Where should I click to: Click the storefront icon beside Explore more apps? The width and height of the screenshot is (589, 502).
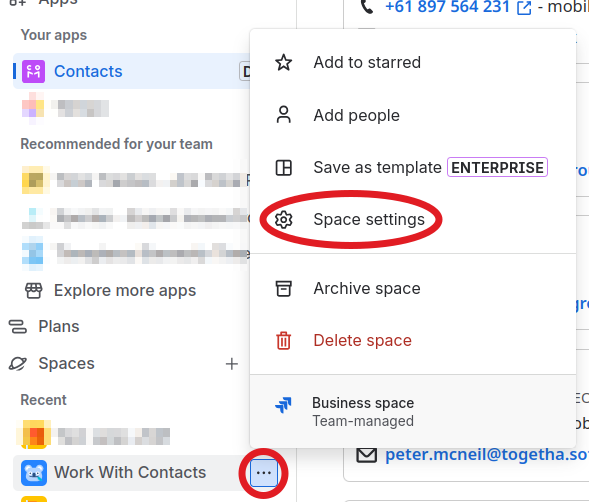point(34,290)
